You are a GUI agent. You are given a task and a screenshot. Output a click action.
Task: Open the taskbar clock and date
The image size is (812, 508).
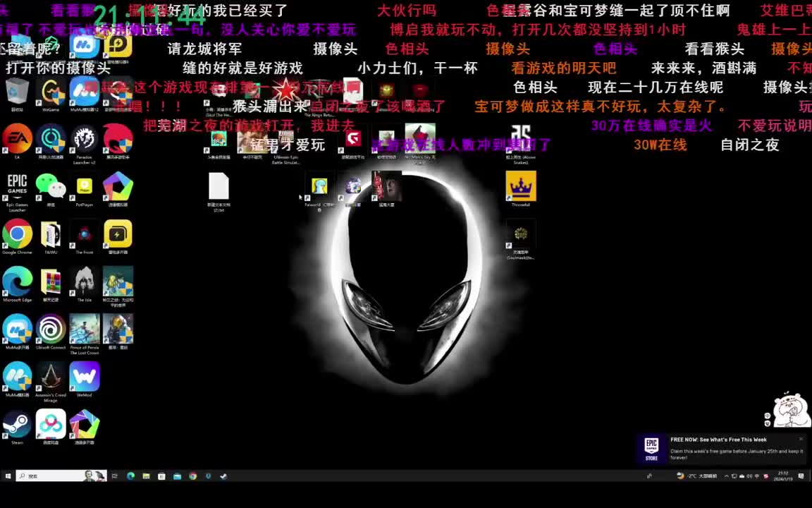782,476
